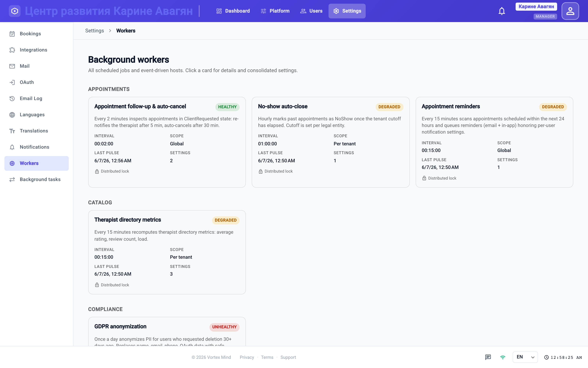588x368 pixels.
Task: Click the Dashboard grid icon
Action: coord(219,11)
